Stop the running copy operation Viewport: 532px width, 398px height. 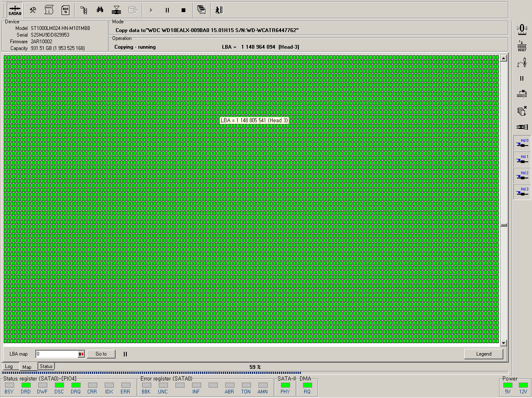[183, 10]
